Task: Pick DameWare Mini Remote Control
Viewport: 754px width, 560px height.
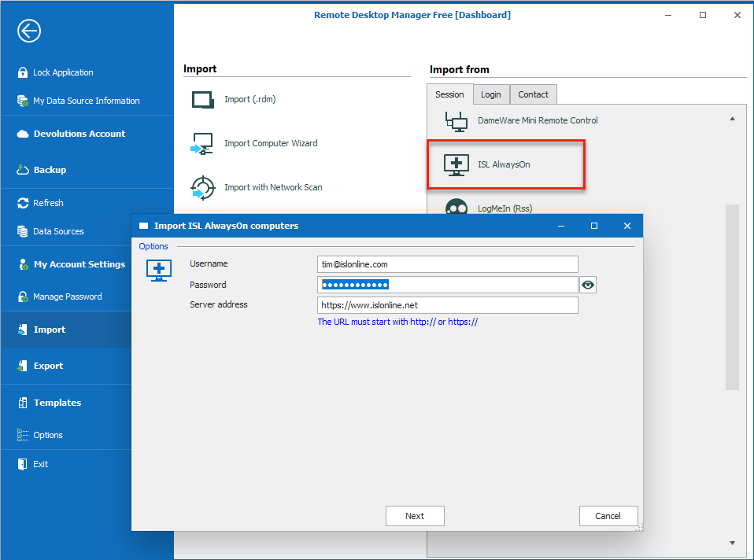Action: 537,120
